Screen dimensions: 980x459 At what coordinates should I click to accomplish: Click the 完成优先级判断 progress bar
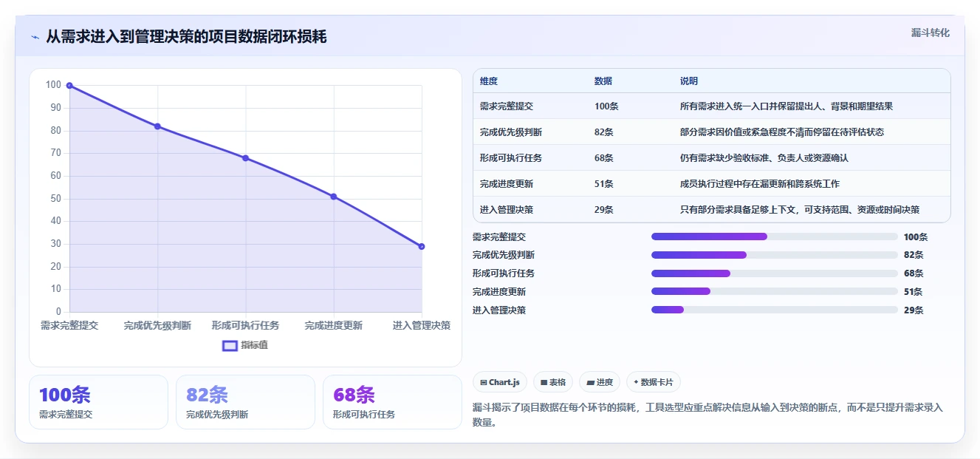tap(775, 255)
